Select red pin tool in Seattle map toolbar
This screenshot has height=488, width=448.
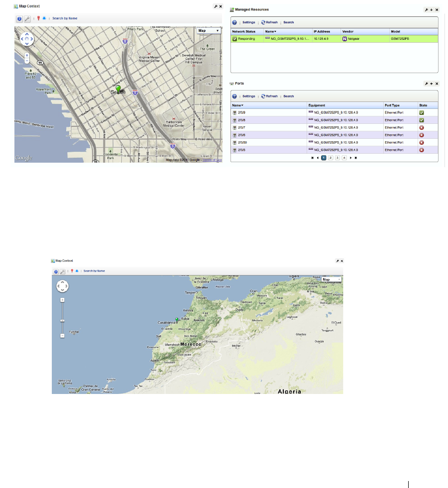pos(39,18)
